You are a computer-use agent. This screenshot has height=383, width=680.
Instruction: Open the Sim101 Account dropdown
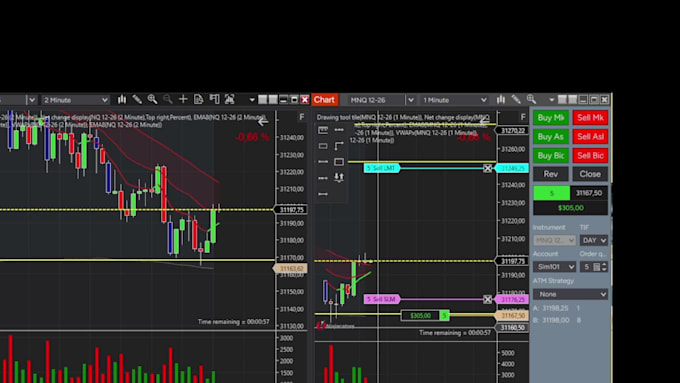coord(555,267)
